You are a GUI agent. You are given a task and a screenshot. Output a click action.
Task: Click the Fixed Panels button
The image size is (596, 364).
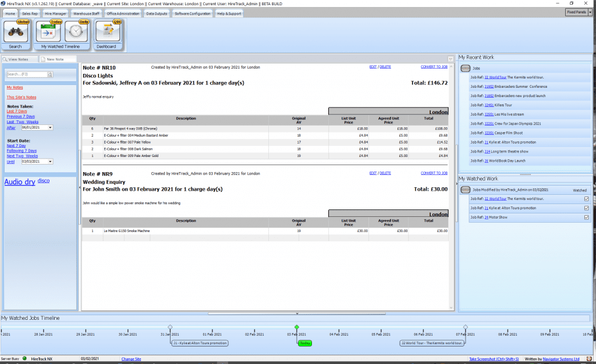pos(576,12)
